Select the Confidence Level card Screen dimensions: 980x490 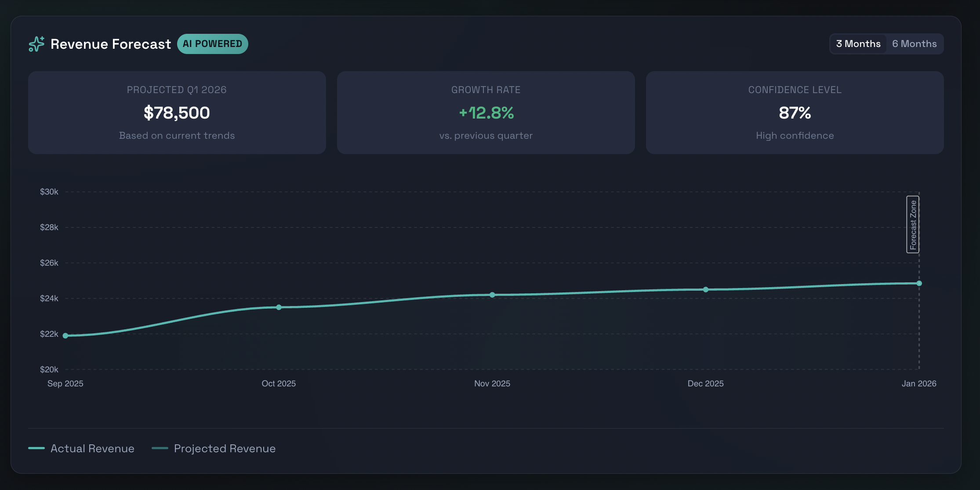click(795, 90)
